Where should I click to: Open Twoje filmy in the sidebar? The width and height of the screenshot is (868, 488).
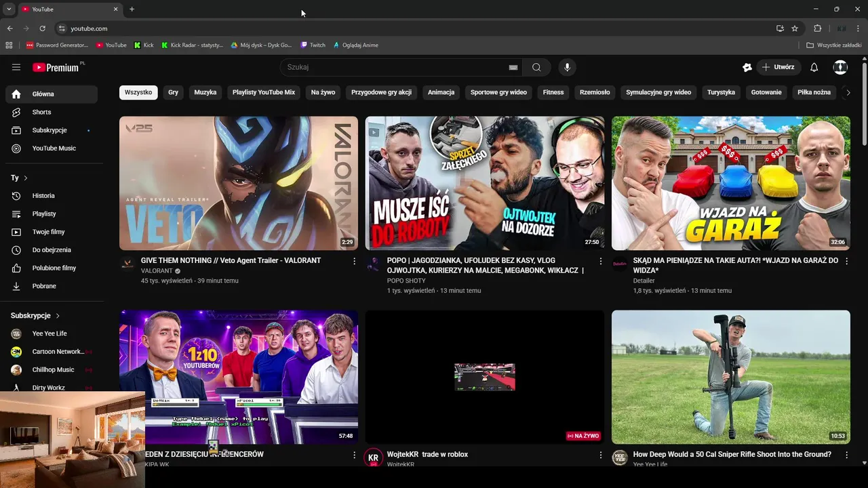(52, 232)
